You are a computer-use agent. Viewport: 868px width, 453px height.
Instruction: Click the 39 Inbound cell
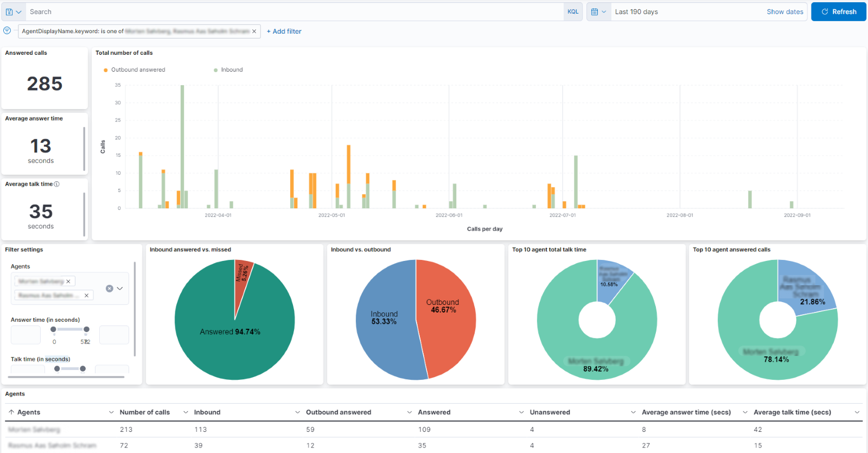[x=199, y=445]
